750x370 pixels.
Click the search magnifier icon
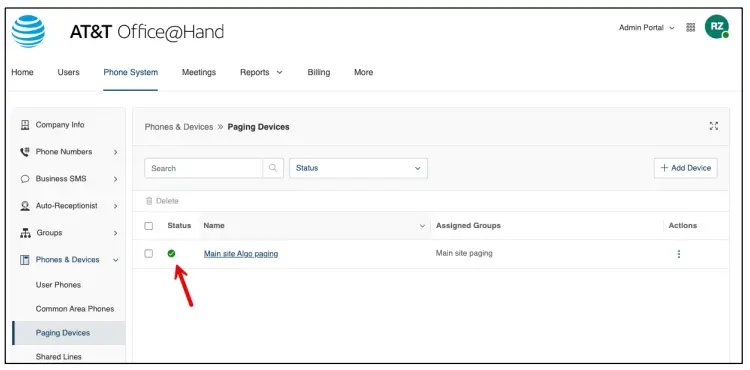pos(273,168)
